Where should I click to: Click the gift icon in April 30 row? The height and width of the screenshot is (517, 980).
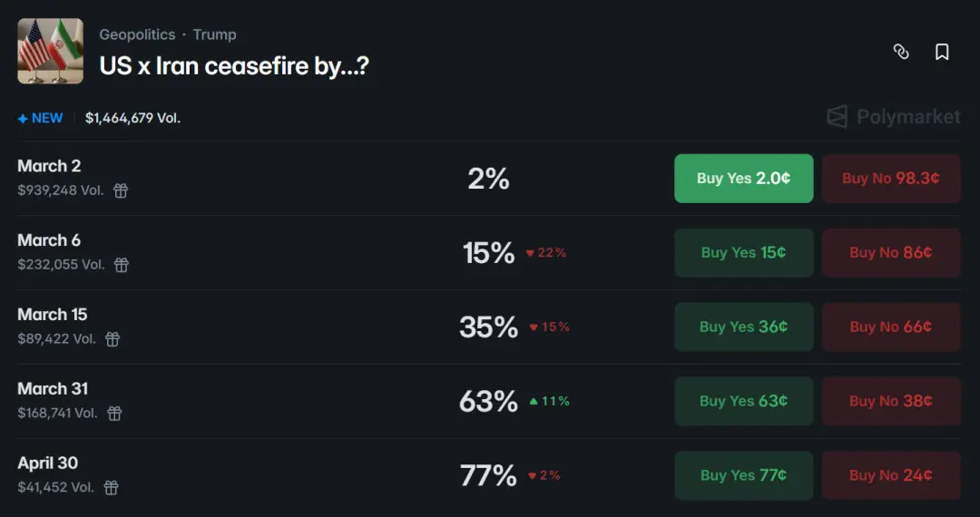(112, 488)
